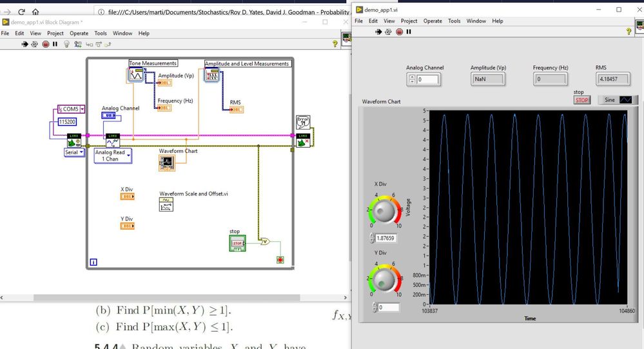Click the red STOP button on front panel
Viewport: 644px width, 349px height.
[581, 100]
